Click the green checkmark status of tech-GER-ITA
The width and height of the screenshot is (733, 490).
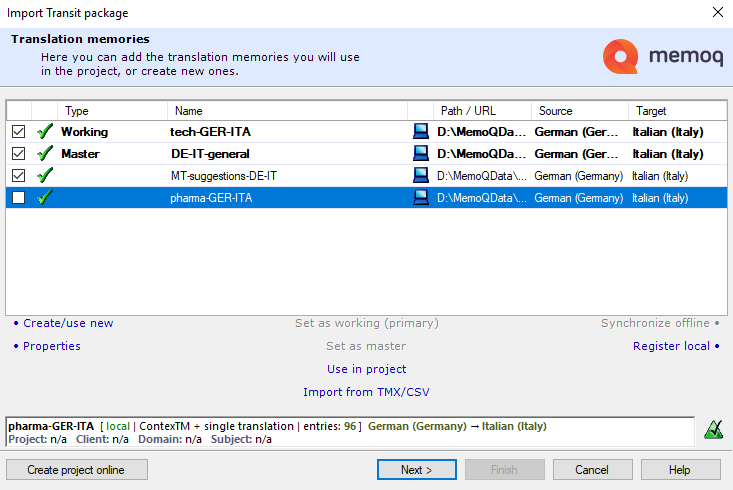(x=44, y=132)
